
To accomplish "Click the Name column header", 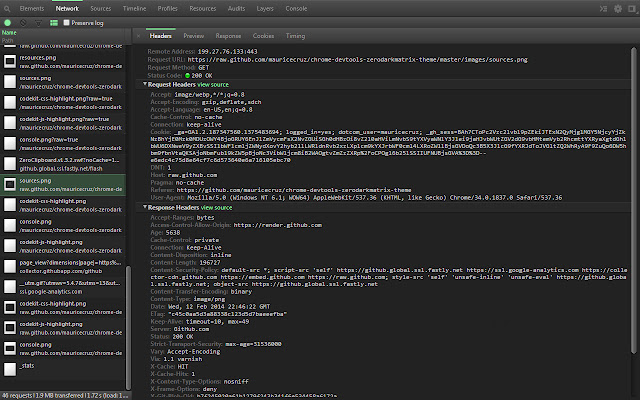I will 11,33.
